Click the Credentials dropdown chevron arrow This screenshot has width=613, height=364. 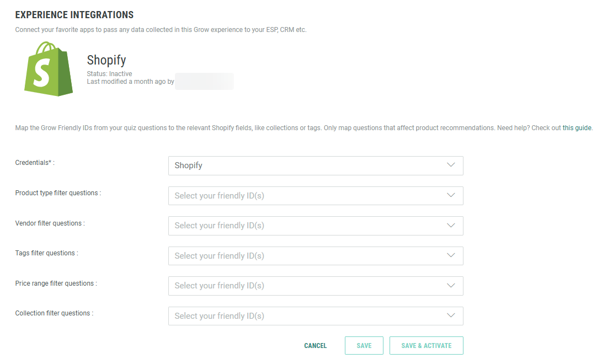pyautogui.click(x=451, y=165)
